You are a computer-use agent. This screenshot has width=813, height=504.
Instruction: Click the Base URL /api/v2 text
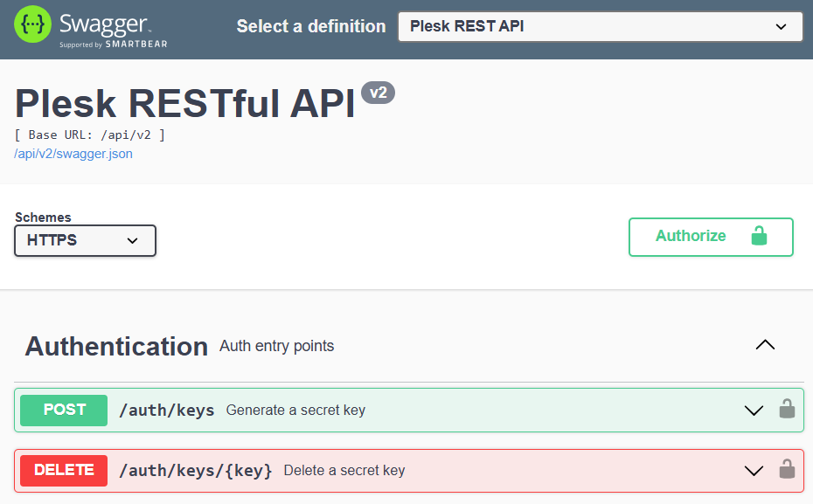[89, 135]
